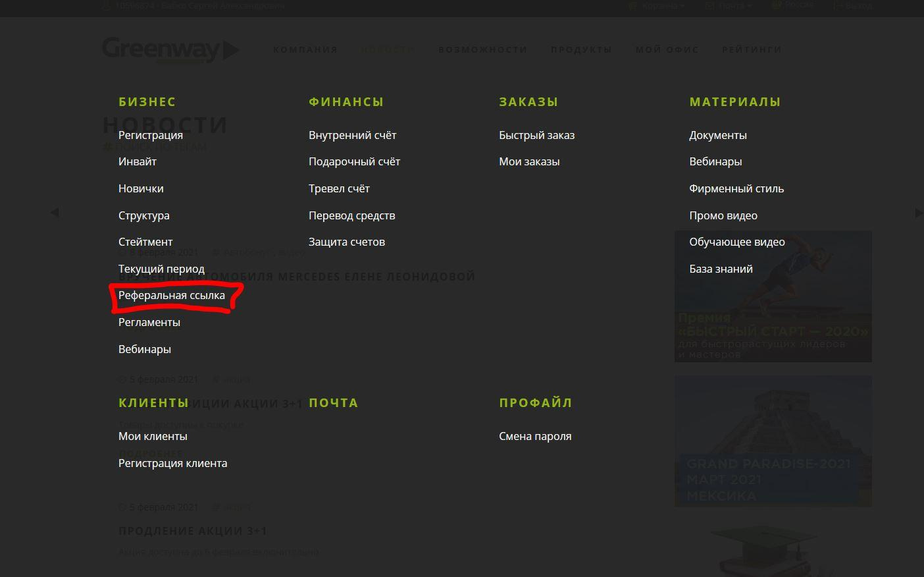Expand the Почта dropdown in top bar
Viewport: 924px width, 577px height.
[x=731, y=5]
